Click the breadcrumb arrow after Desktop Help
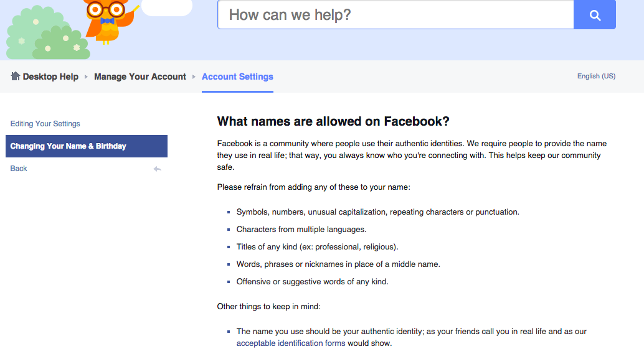This screenshot has width=644, height=354. tap(87, 77)
